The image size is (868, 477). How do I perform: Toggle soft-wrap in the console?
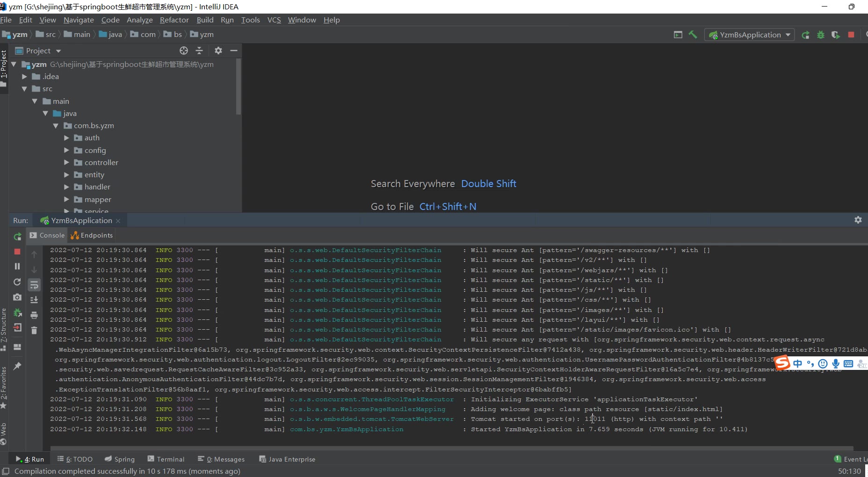pos(34,285)
